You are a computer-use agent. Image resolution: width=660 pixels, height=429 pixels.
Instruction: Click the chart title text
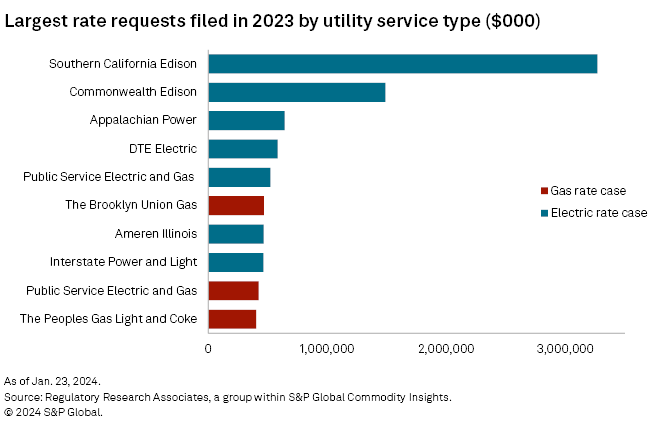point(273,22)
